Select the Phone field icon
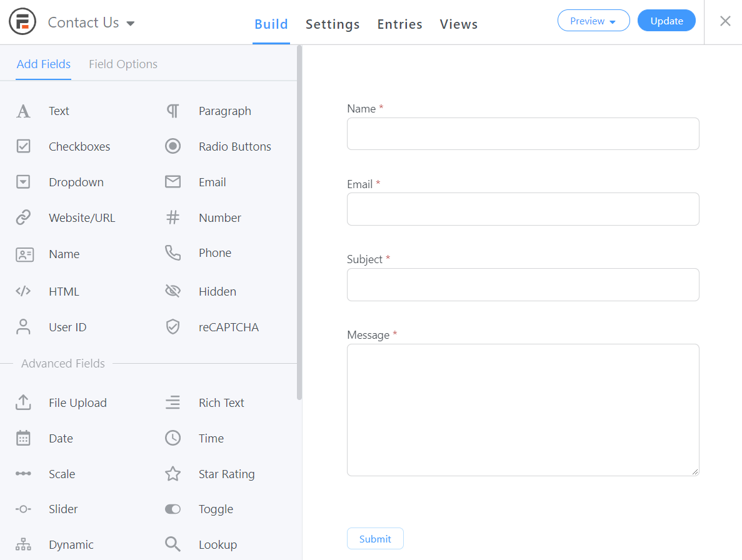 tap(173, 252)
